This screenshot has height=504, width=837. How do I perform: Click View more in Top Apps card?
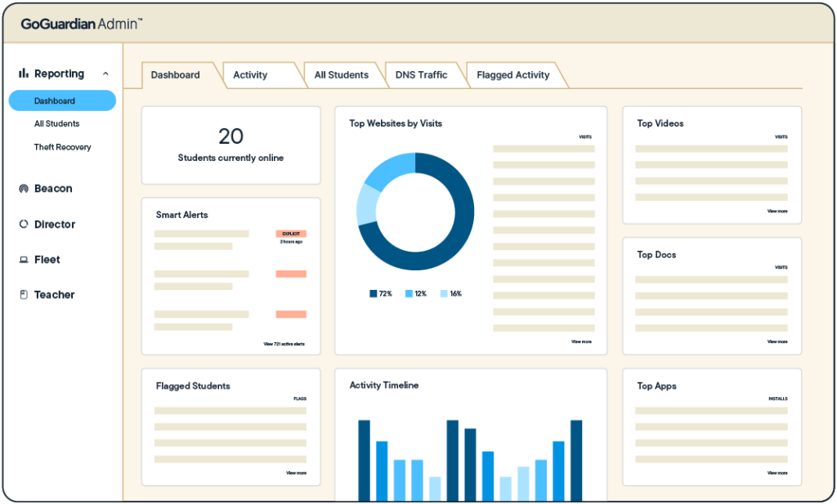(777, 473)
